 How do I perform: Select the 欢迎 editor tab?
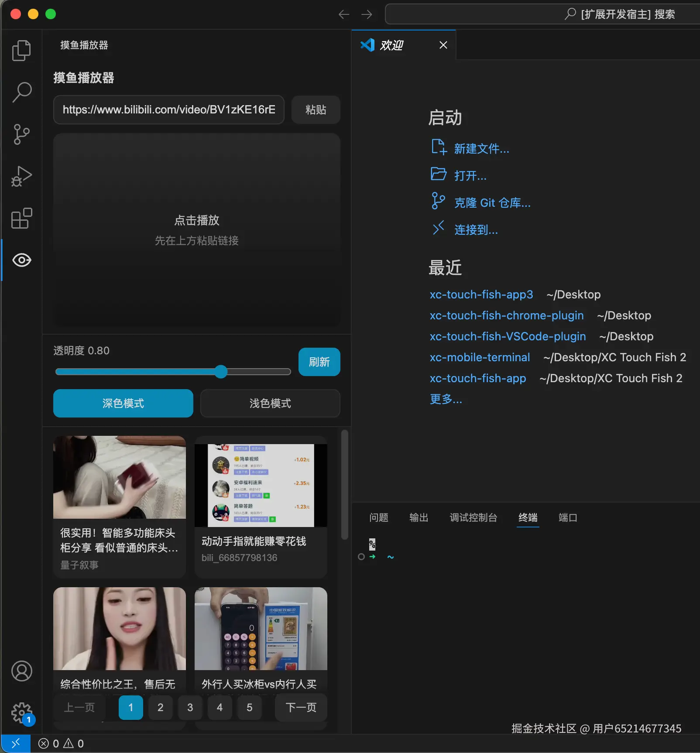[x=404, y=45]
